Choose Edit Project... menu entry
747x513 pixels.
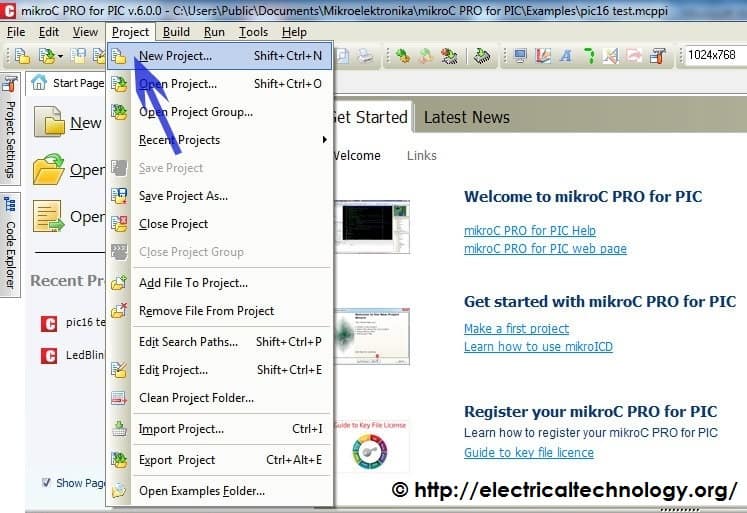coord(220,370)
